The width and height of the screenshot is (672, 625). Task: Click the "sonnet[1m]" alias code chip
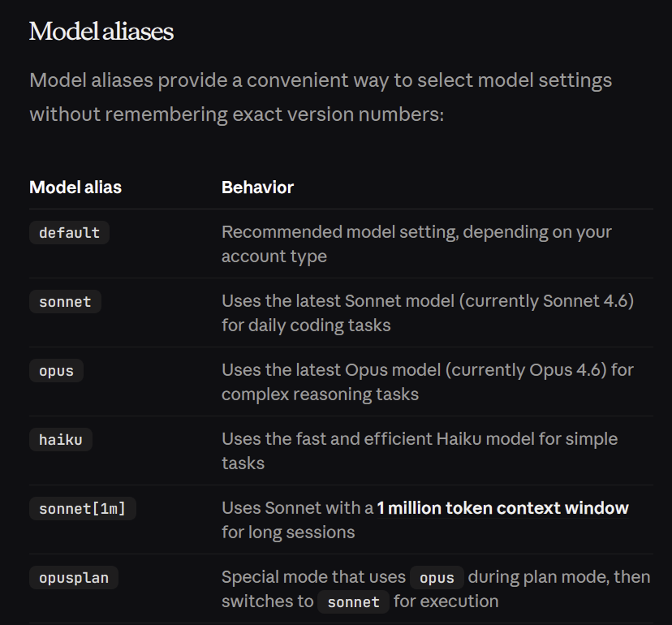click(x=82, y=509)
